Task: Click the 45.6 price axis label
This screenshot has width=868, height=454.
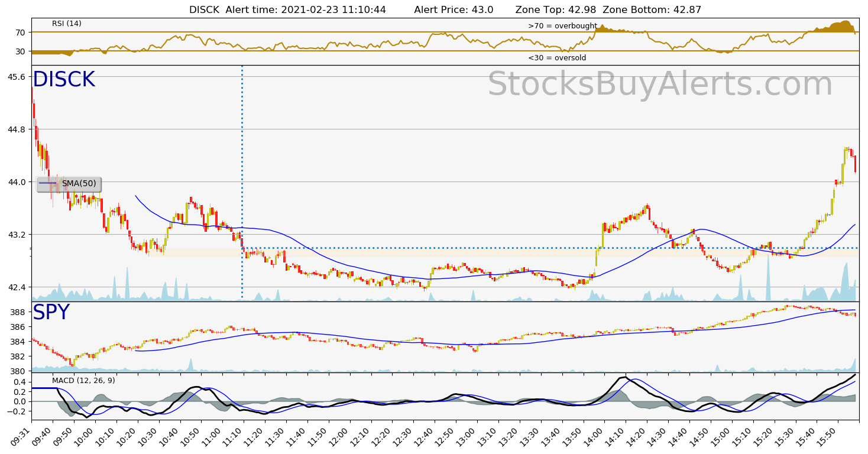Action: tap(16, 77)
